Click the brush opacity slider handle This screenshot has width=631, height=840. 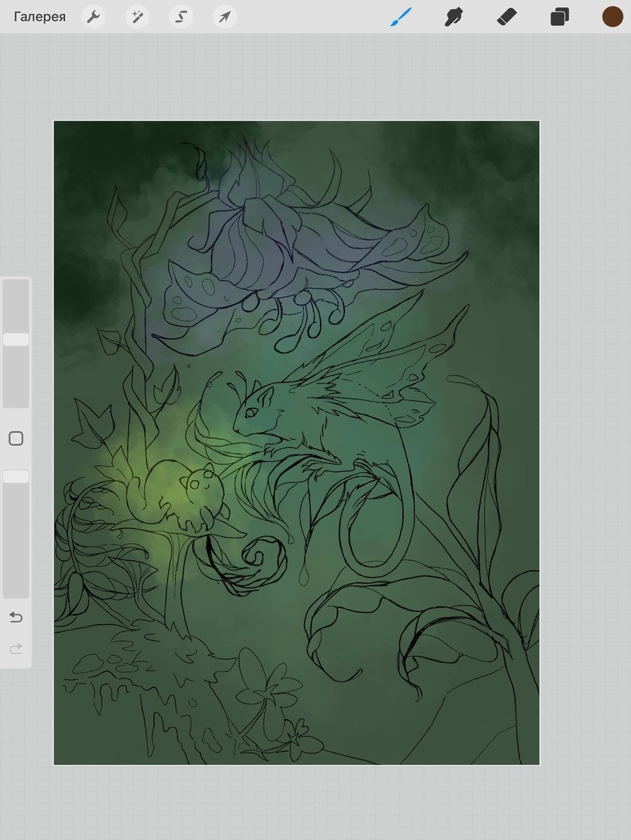[x=16, y=477]
